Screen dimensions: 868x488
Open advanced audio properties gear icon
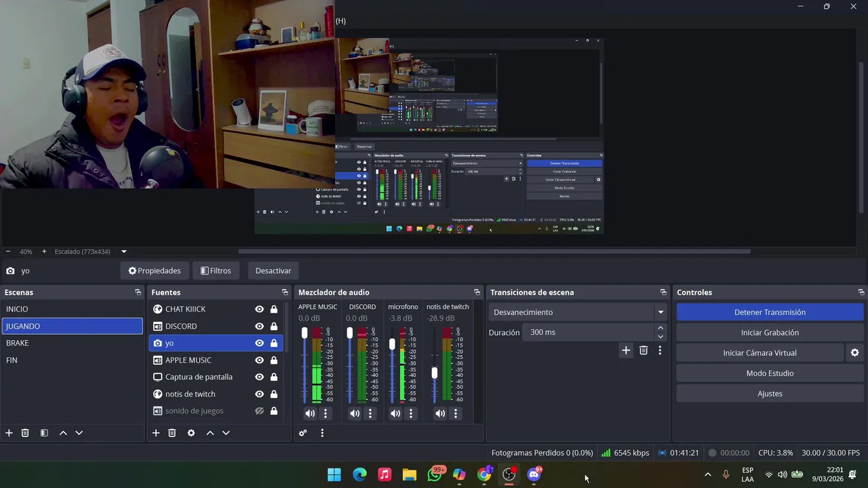(x=303, y=433)
